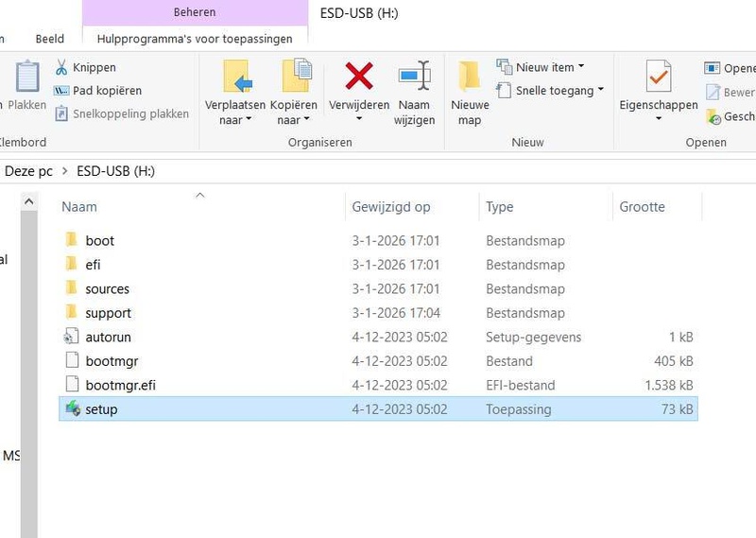Screen dimensions: 756x538
Task: Expand Verplaatsen naar dropdown arrow
Action: pyautogui.click(x=249, y=119)
